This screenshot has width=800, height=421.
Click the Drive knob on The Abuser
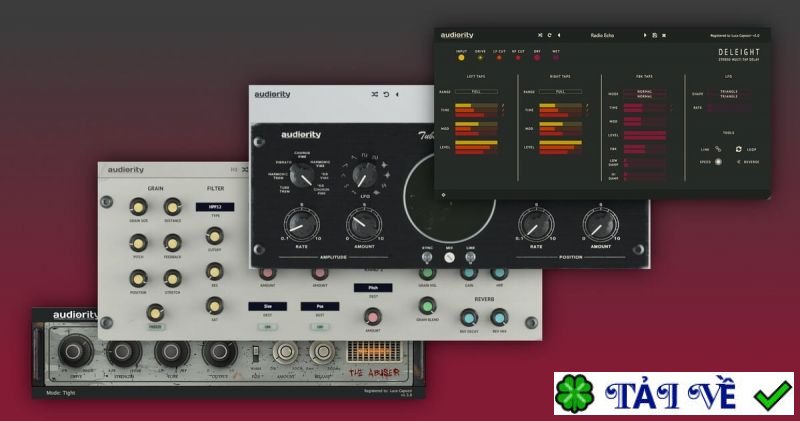[76, 352]
